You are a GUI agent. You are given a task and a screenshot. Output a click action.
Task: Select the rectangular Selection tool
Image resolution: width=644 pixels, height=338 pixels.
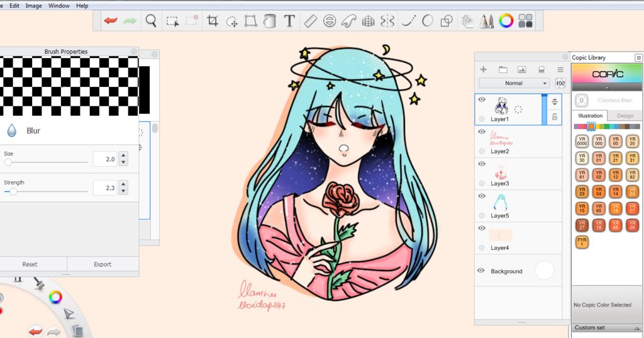[x=172, y=21]
